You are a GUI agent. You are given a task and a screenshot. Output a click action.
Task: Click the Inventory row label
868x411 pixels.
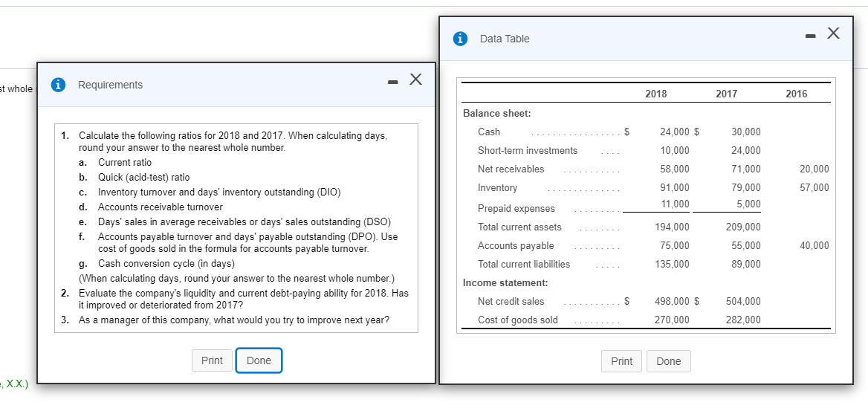pos(498,188)
